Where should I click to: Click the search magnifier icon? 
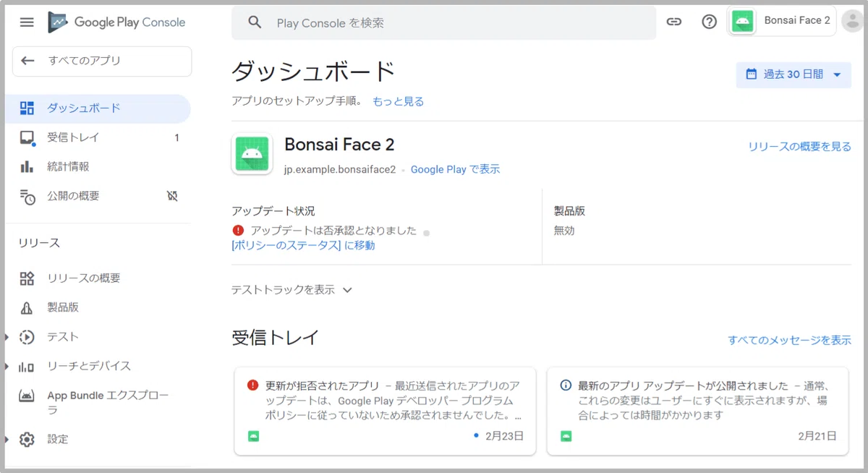coord(255,22)
